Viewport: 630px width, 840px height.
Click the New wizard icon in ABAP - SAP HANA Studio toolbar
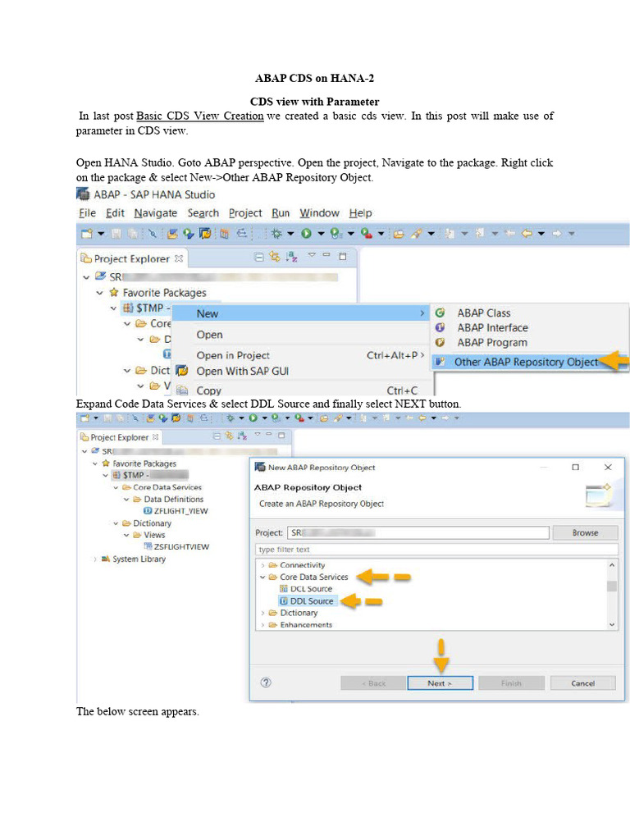point(87,234)
